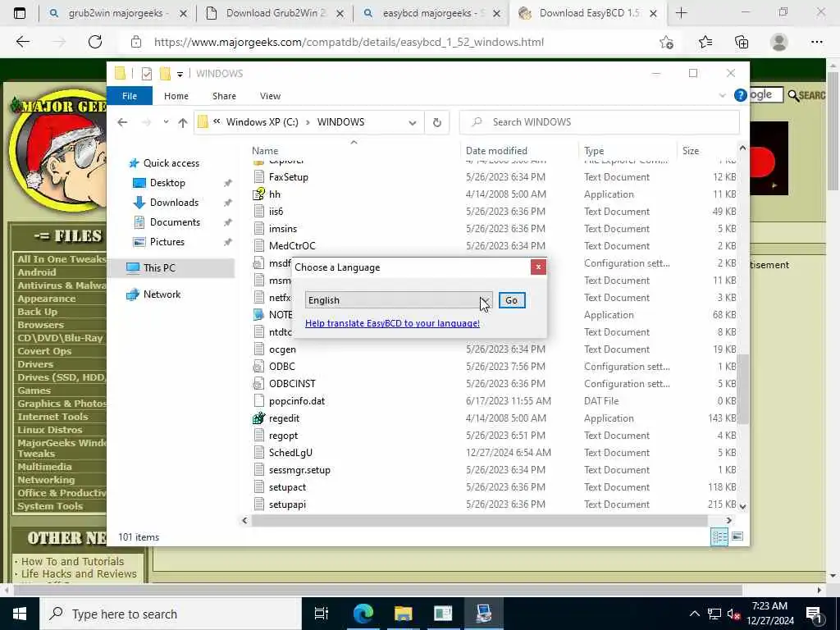Click the browser address bar URL
This screenshot has height=630, width=840.
(349, 42)
